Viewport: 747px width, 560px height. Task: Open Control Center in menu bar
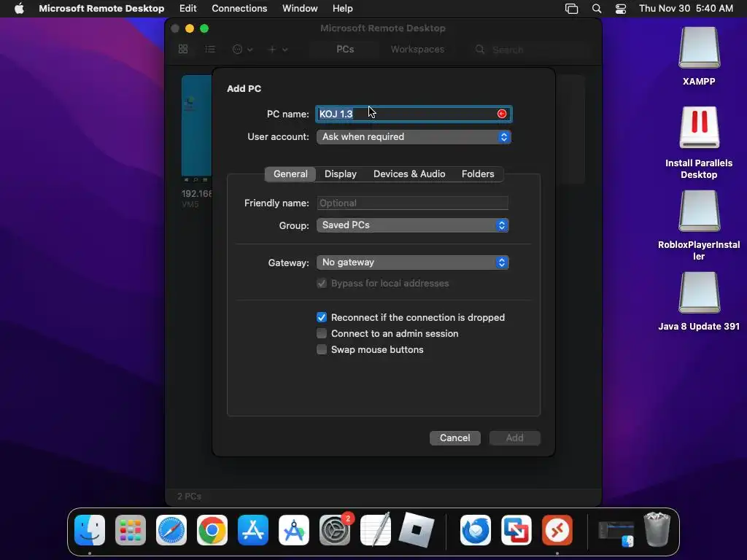click(x=621, y=9)
